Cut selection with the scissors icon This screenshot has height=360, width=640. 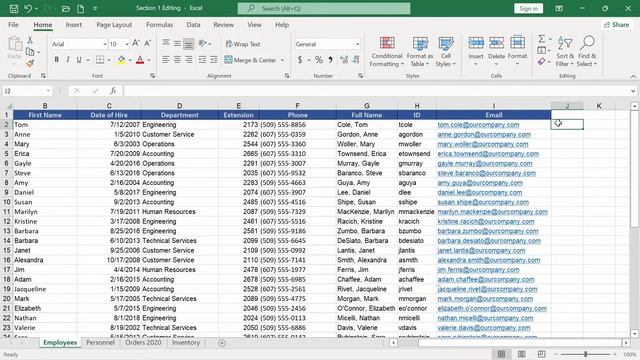click(30, 40)
